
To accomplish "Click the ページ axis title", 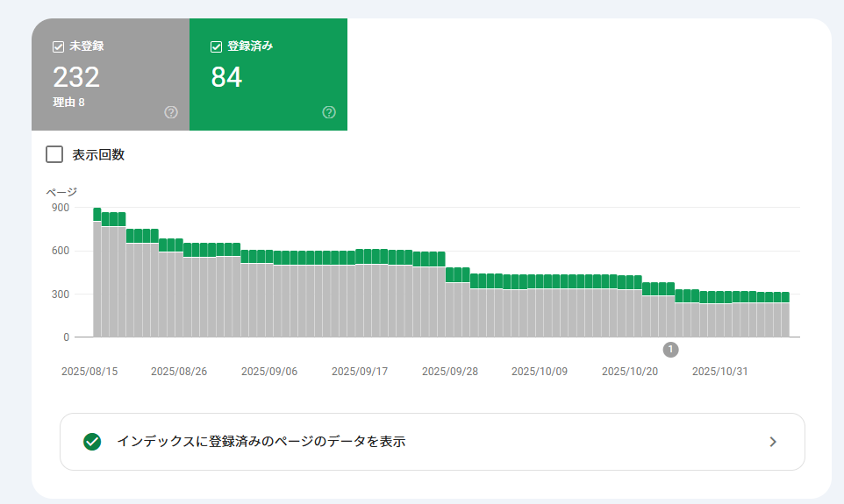I will (61, 191).
